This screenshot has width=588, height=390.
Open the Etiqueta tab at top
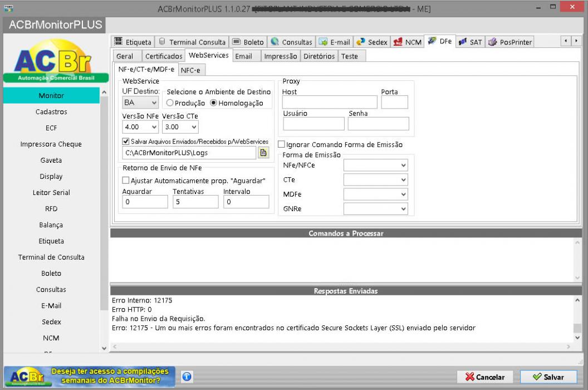click(x=133, y=42)
